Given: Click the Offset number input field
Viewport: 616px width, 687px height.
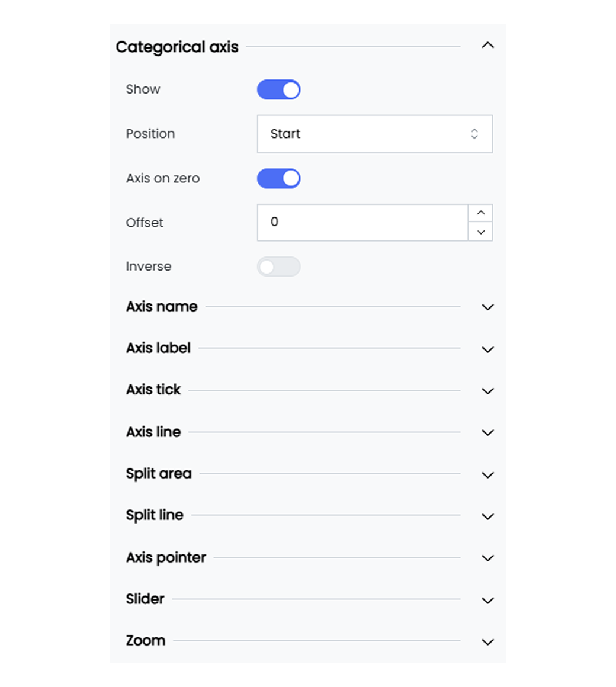Looking at the screenshot, I should point(362,223).
